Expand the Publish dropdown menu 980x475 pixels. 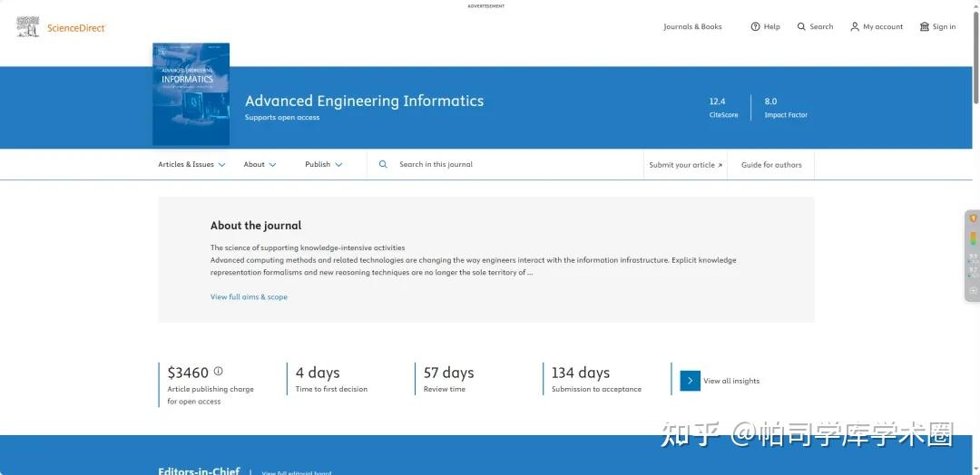(324, 164)
